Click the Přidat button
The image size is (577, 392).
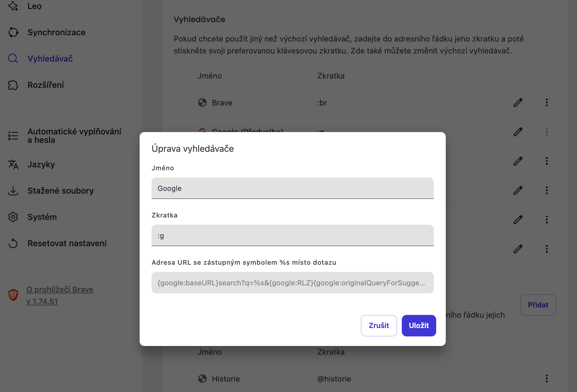click(538, 305)
